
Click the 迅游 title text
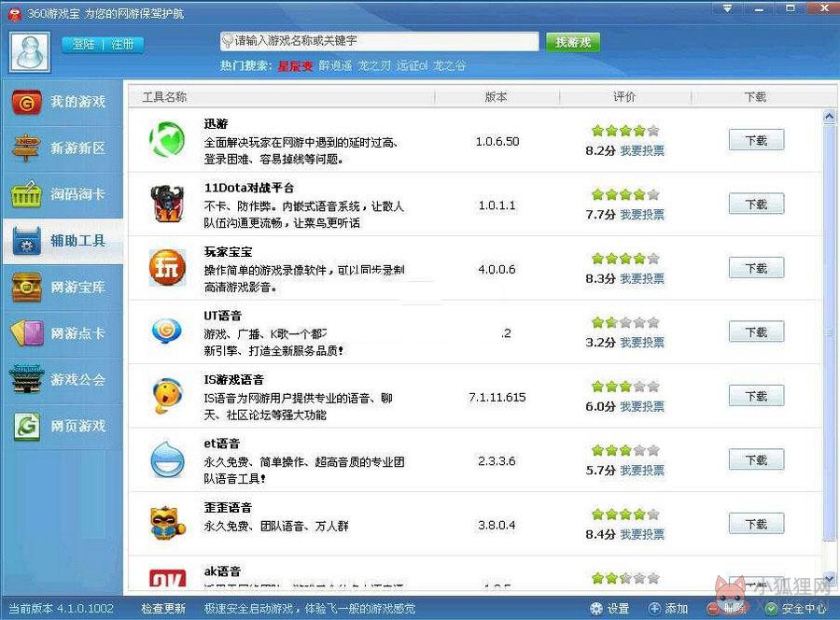[x=216, y=124]
